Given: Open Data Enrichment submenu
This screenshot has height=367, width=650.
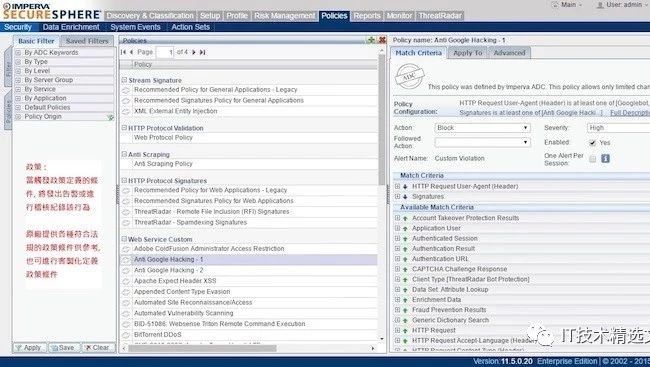Looking at the screenshot, I should click(x=71, y=27).
